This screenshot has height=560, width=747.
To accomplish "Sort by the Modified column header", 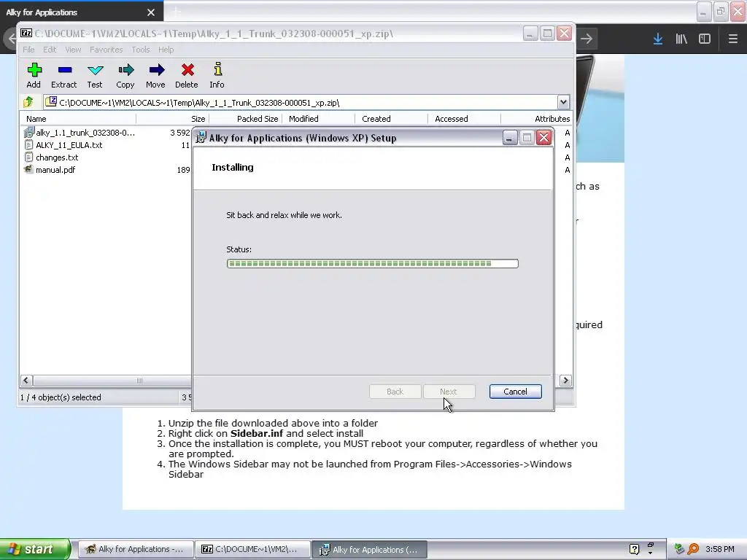I will click(319, 119).
